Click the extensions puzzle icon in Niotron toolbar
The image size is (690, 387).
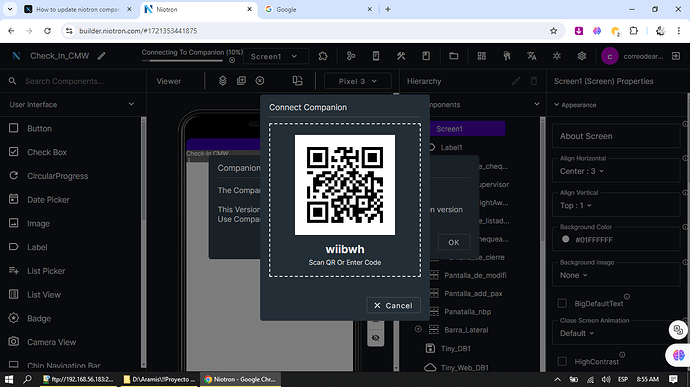(x=323, y=56)
